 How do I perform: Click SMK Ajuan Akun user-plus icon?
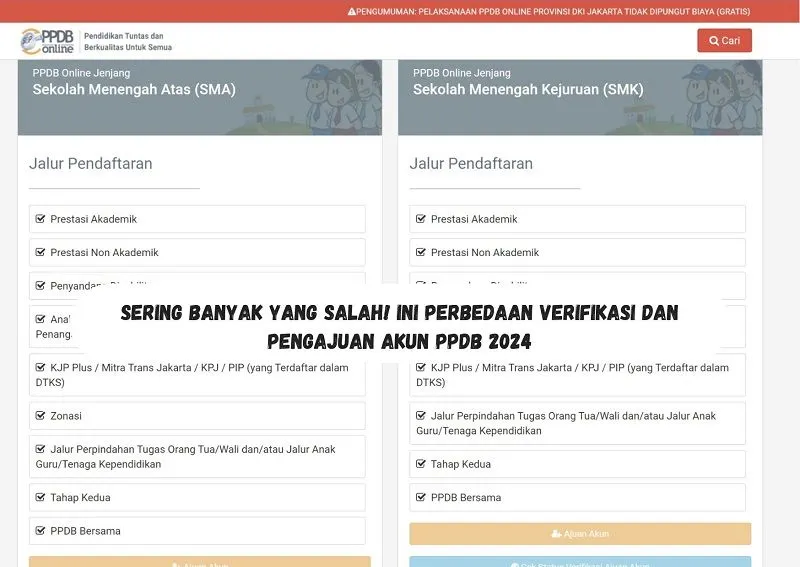(556, 534)
